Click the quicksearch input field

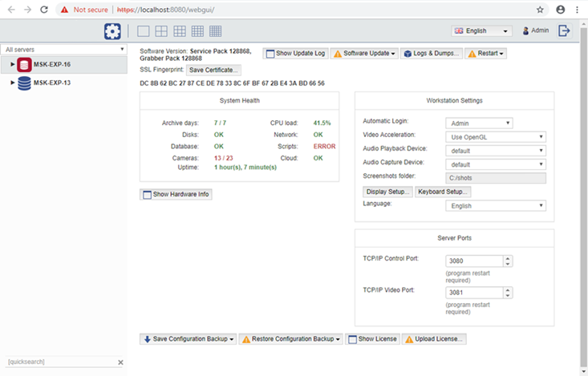pyautogui.click(x=60, y=362)
